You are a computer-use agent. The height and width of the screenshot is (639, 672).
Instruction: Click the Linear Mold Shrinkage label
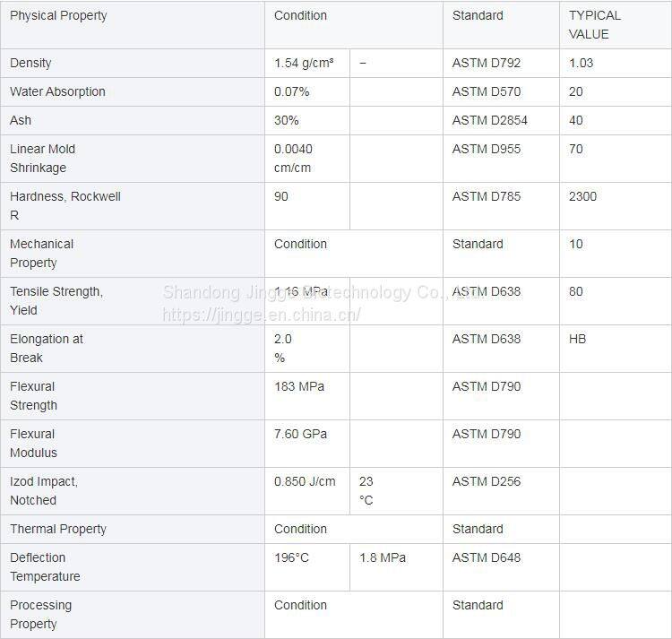click(43, 159)
